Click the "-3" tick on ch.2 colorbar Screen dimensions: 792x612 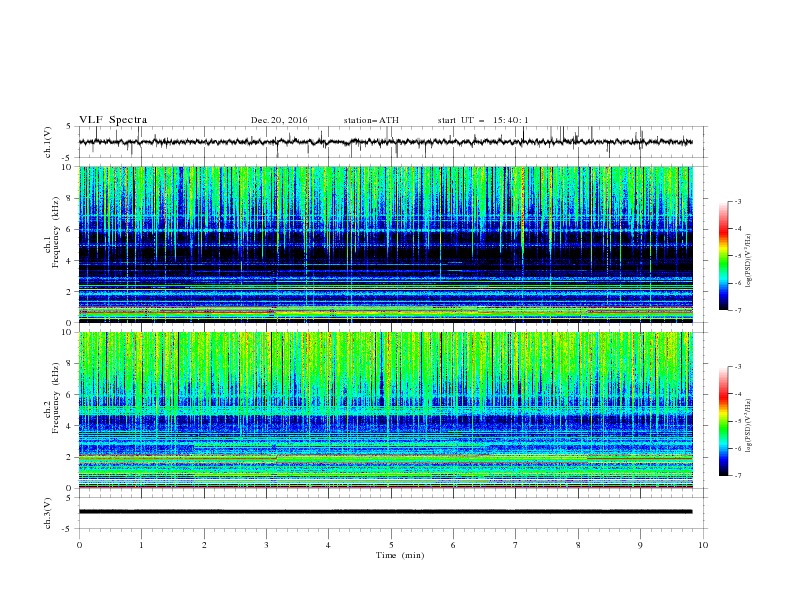click(738, 367)
